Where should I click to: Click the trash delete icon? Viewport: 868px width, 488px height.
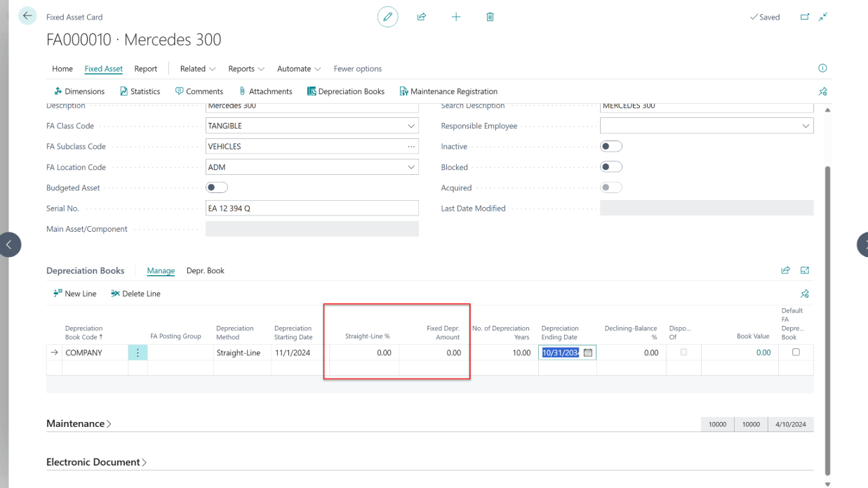[490, 17]
